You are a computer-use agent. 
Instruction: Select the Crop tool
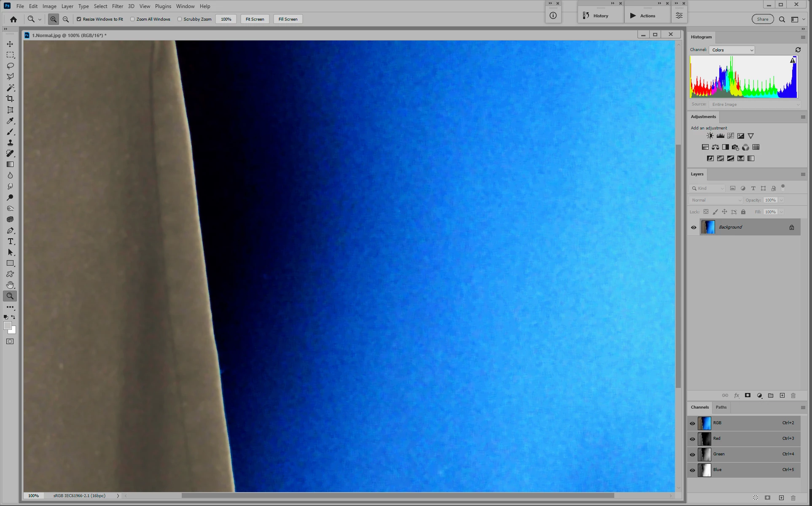[10, 99]
